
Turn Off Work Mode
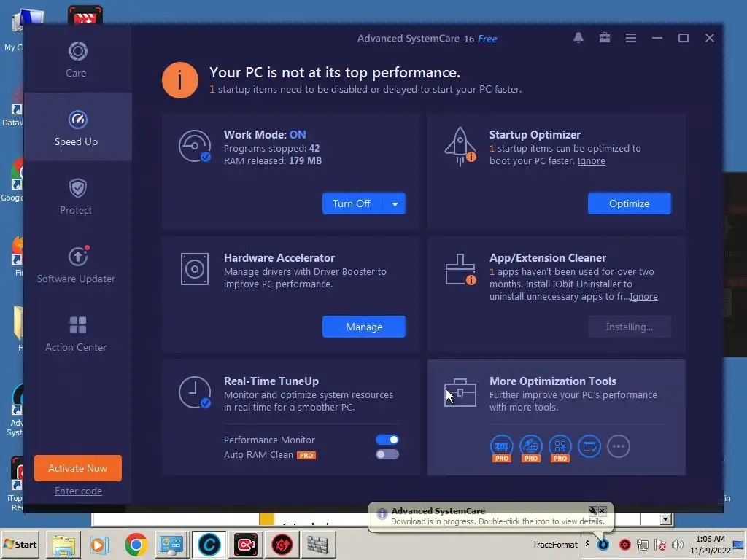(x=353, y=203)
